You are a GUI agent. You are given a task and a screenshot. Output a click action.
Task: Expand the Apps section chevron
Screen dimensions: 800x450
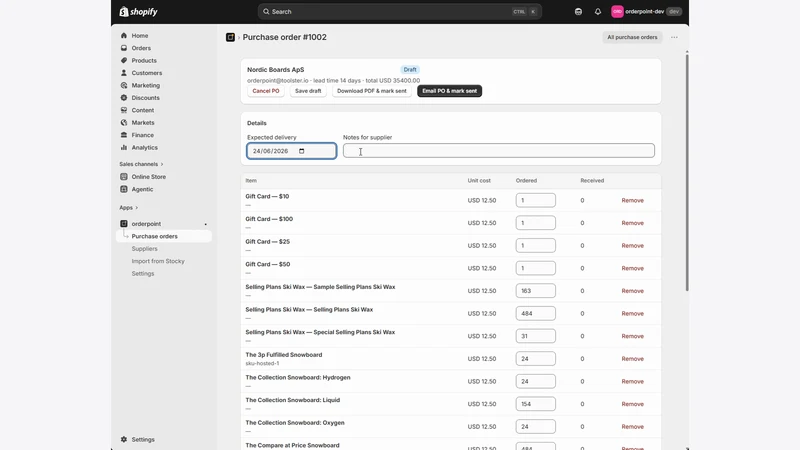coord(137,208)
